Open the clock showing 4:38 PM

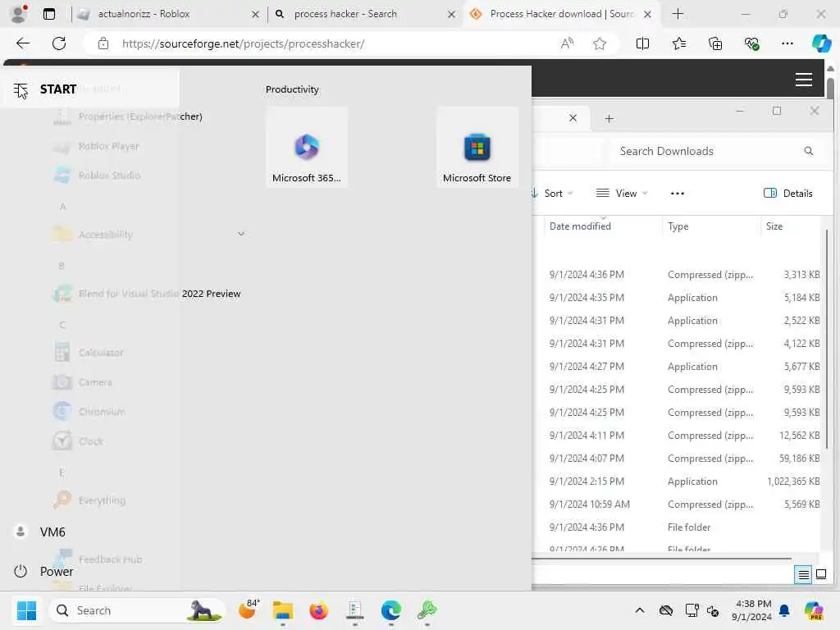click(x=753, y=610)
